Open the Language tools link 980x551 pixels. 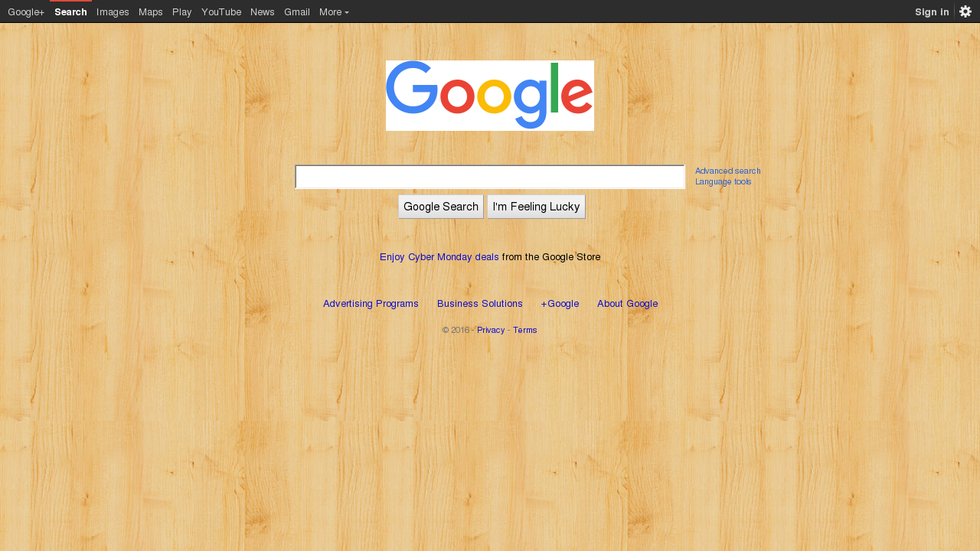coord(724,181)
